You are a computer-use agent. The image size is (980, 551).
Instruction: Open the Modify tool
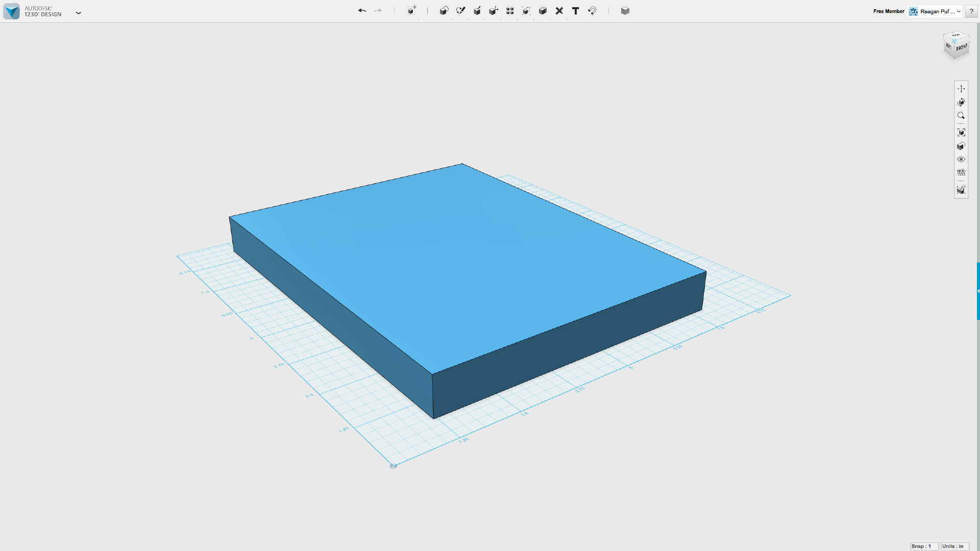click(494, 11)
